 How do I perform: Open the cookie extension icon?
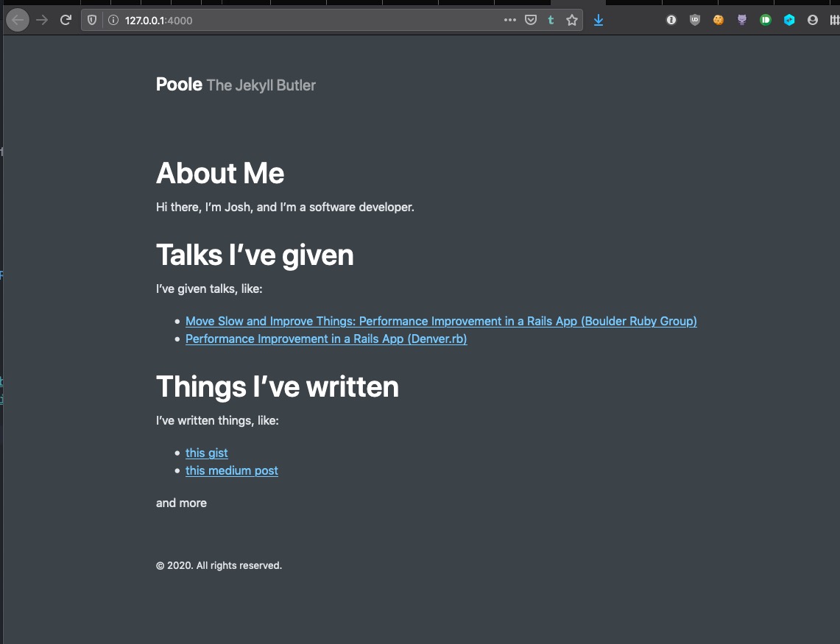tap(719, 21)
